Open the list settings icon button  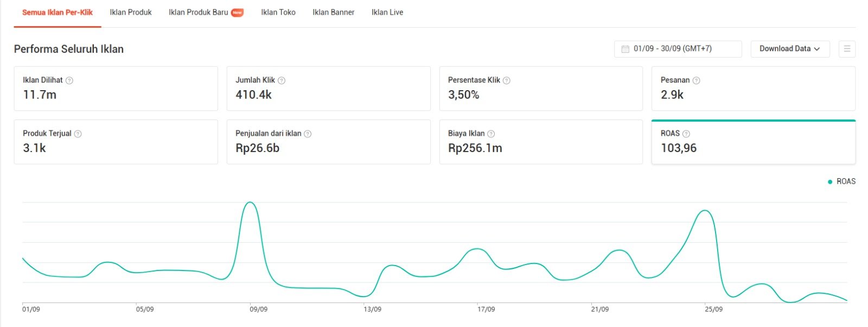click(847, 49)
